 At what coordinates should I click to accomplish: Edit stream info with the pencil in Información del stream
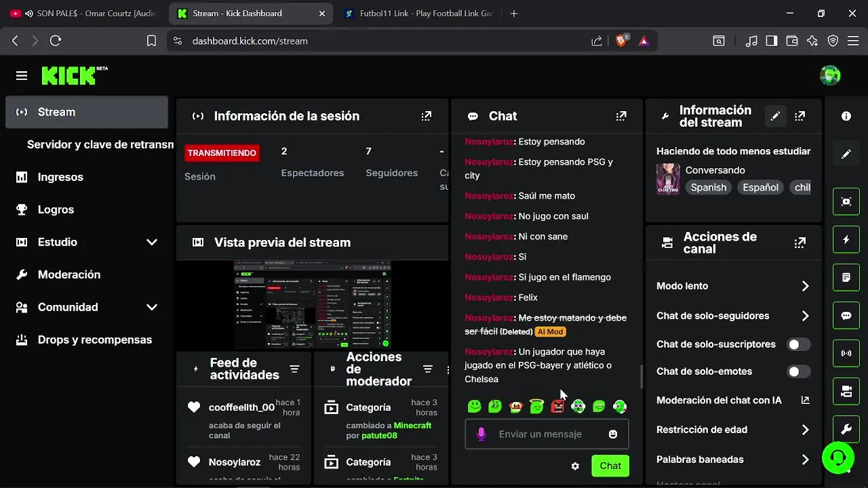(x=775, y=116)
